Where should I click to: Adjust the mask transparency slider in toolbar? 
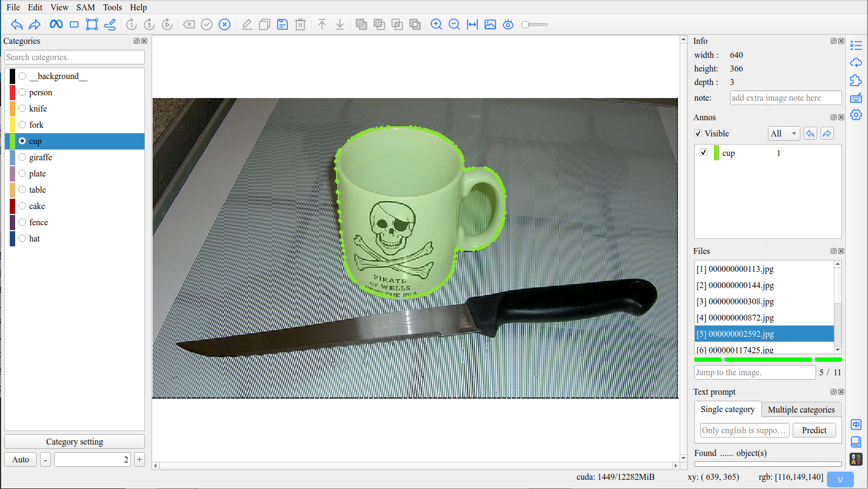tap(534, 24)
